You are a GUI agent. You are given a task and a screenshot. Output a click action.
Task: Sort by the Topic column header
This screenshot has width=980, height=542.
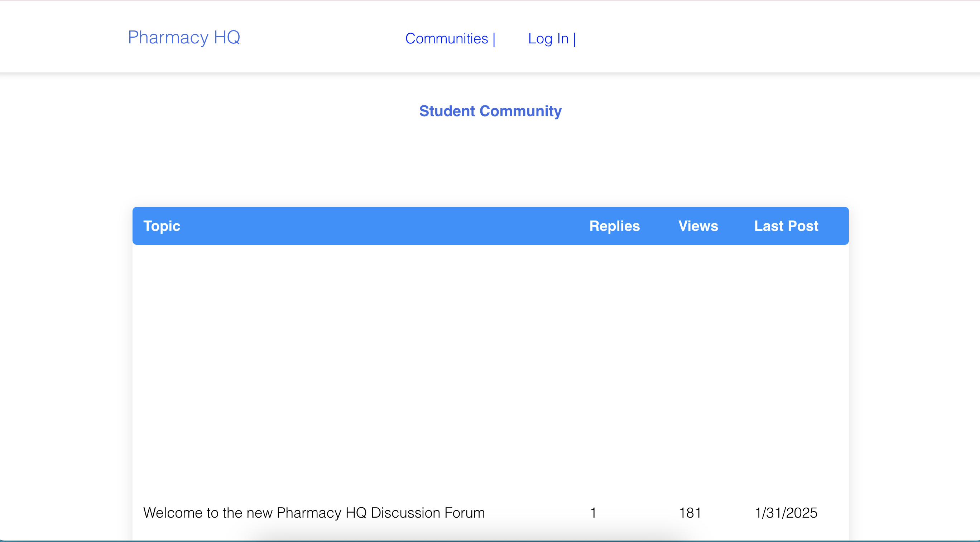click(161, 226)
